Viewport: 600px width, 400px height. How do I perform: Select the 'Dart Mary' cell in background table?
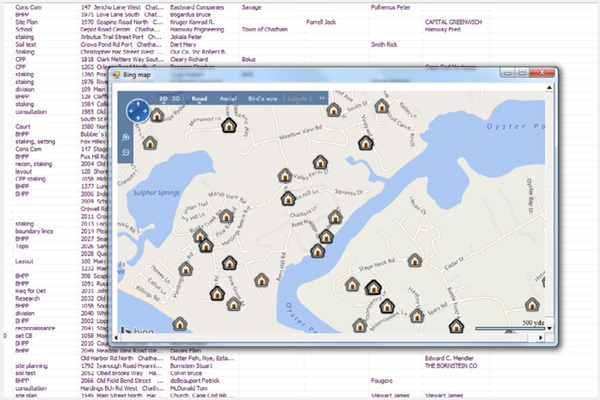pyautogui.click(x=183, y=44)
